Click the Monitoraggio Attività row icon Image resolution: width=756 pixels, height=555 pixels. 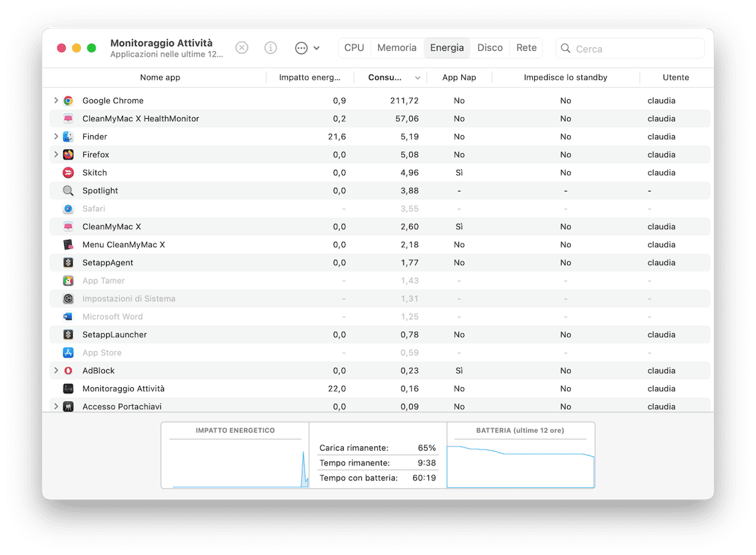[68, 389]
